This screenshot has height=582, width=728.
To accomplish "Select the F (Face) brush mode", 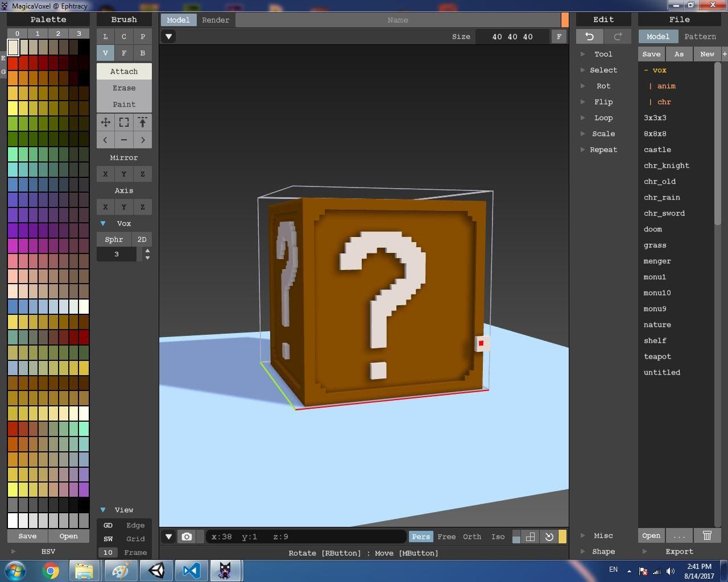I will coord(124,53).
